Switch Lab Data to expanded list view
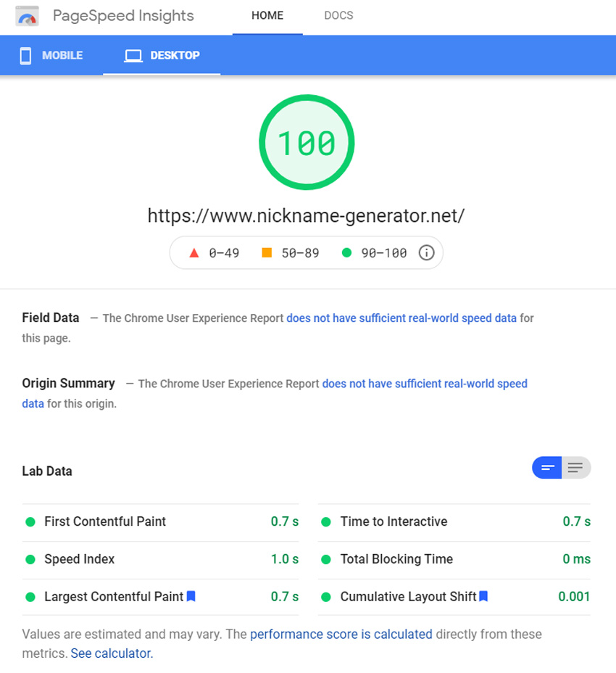The height and width of the screenshot is (673, 616). click(576, 468)
